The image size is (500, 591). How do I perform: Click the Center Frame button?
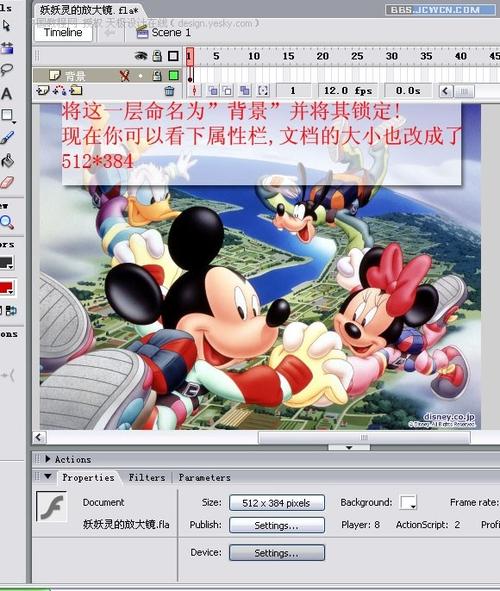[x=194, y=90]
